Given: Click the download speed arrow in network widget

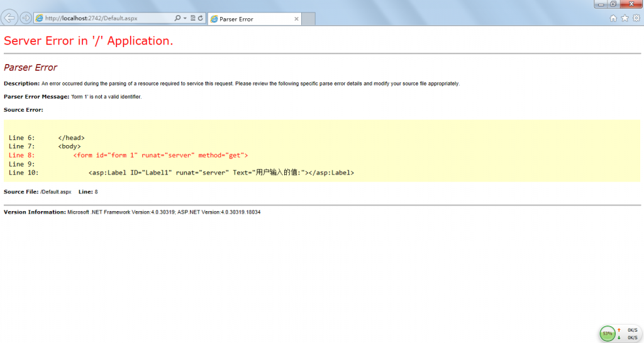Looking at the screenshot, I should [x=619, y=338].
